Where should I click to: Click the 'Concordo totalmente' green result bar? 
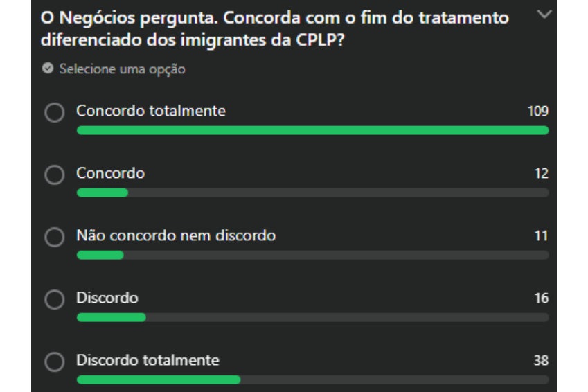click(x=312, y=130)
